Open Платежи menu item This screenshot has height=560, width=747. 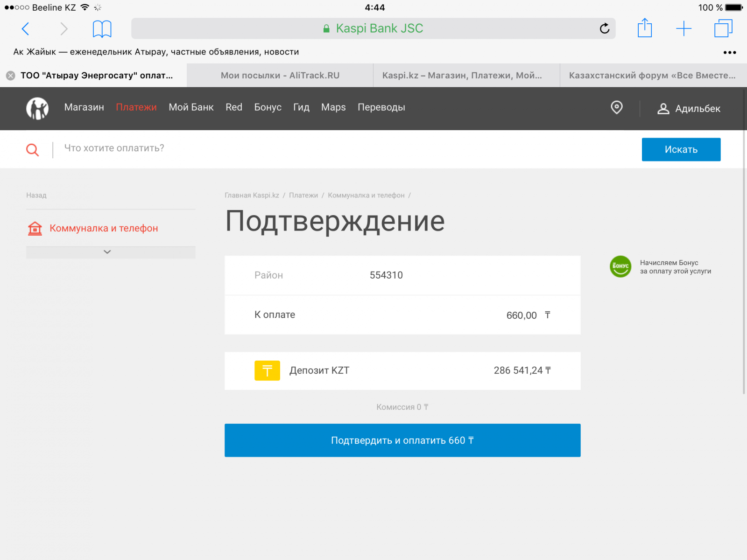click(x=136, y=107)
